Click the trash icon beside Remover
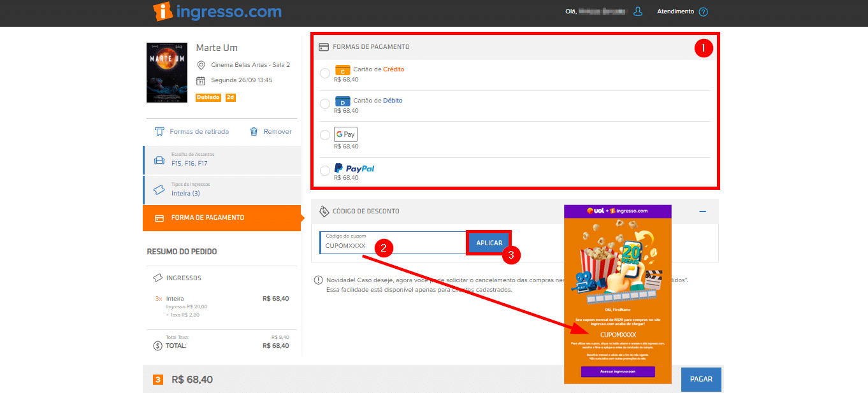The image size is (868, 393). point(254,131)
